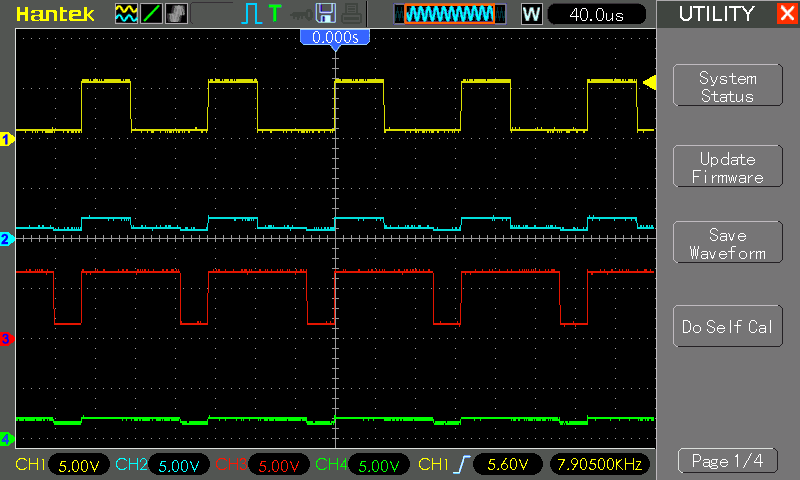This screenshot has width=800, height=480.
Task: Go to Page 1/4 button
Action: coord(728,461)
